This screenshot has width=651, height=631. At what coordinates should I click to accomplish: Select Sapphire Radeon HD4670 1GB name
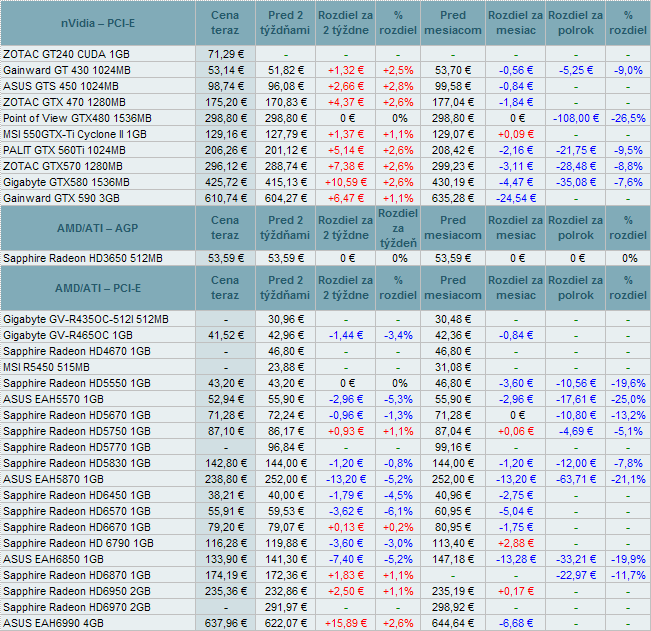77,351
